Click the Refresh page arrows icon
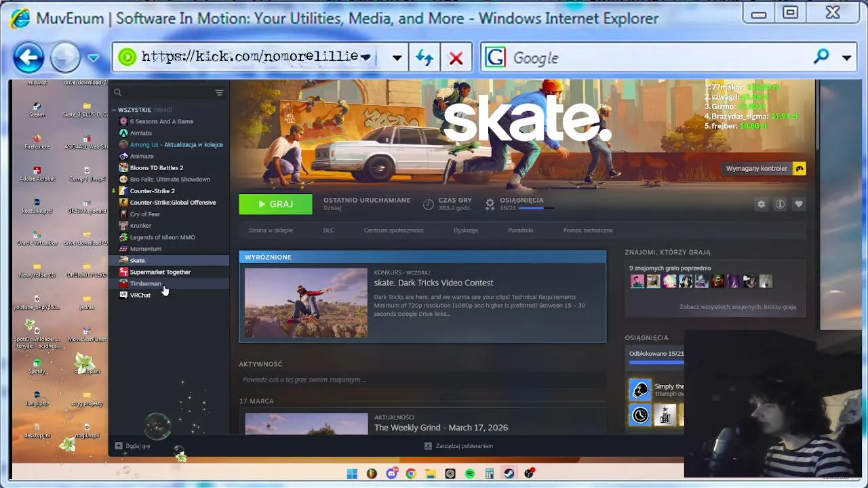Viewport: 868px width, 488px height. 425,58
